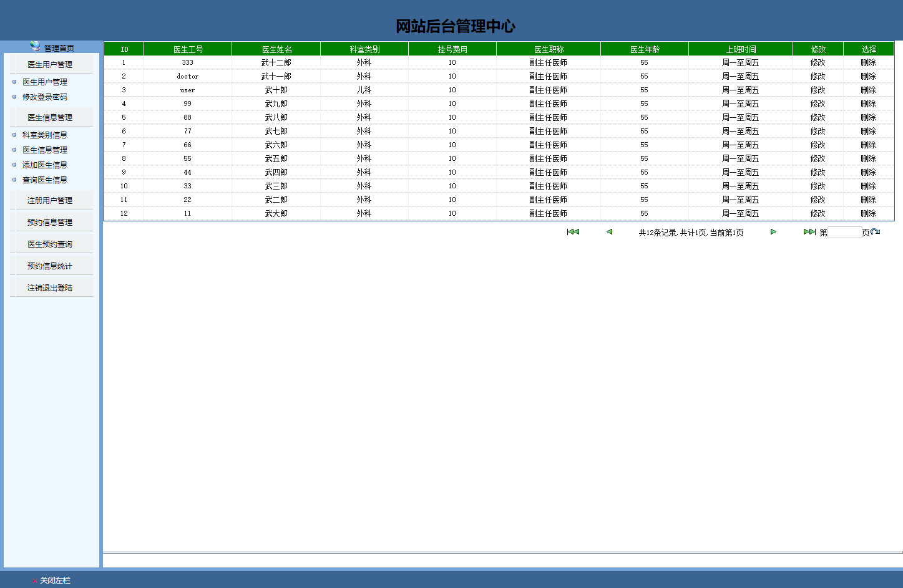Click the 医生职称 column header
The width and height of the screenshot is (903, 588).
(549, 49)
